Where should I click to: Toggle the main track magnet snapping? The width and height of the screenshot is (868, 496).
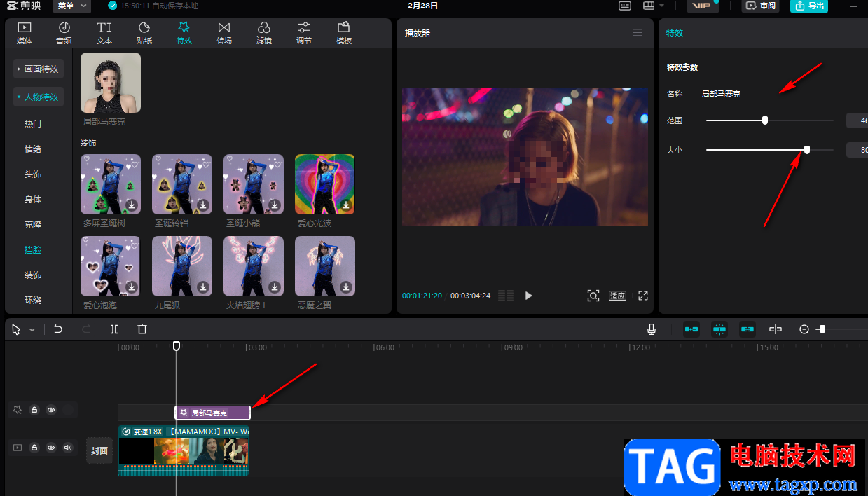coord(691,329)
